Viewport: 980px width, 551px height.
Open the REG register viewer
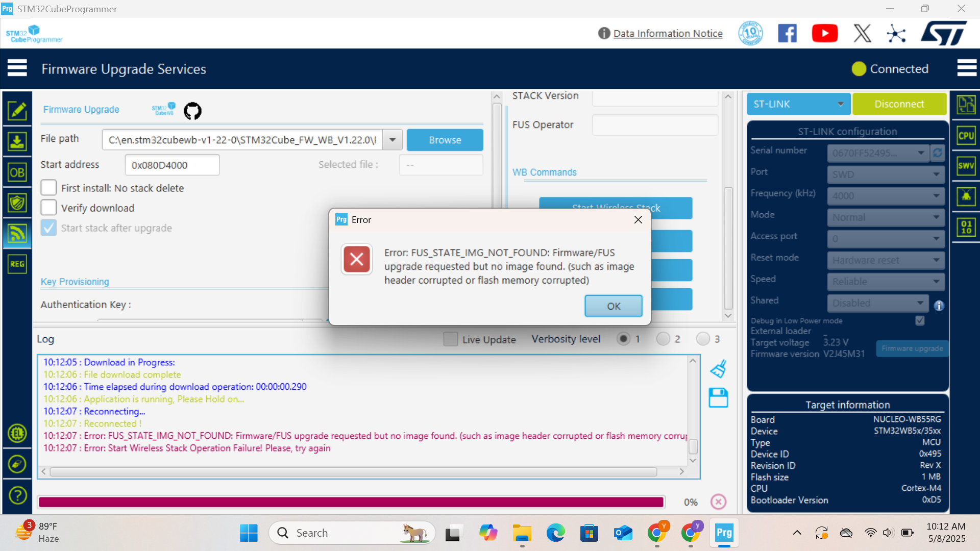(17, 264)
